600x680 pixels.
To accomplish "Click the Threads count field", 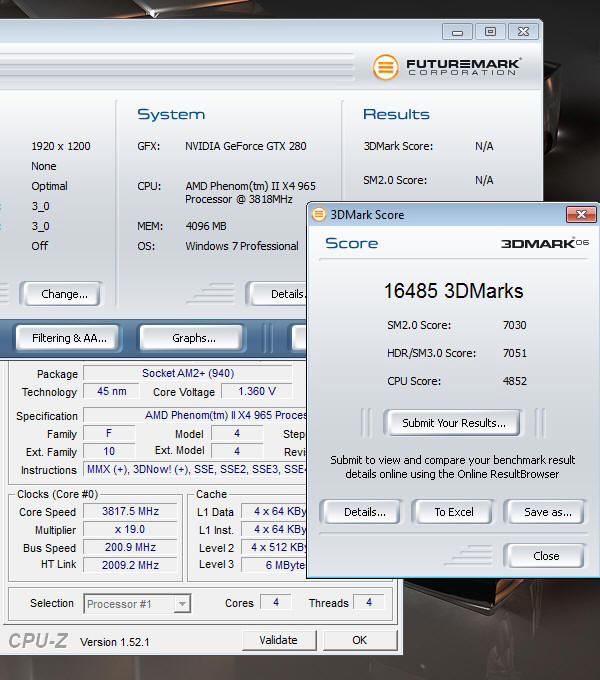I will (368, 602).
